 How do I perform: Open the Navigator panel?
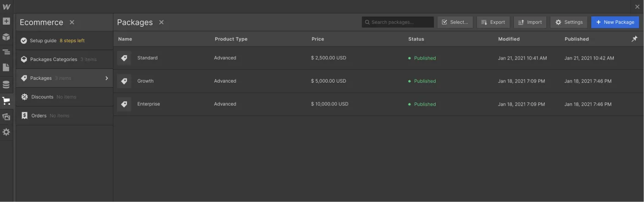tap(6, 52)
